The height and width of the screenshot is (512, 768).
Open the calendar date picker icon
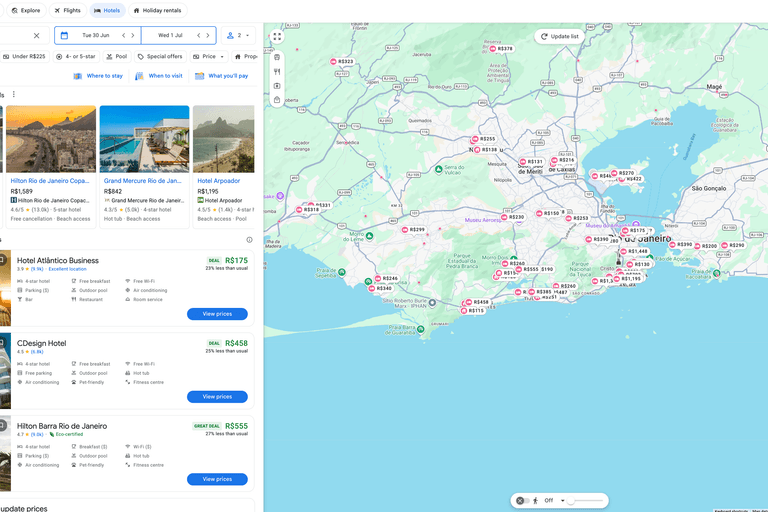coord(64,35)
